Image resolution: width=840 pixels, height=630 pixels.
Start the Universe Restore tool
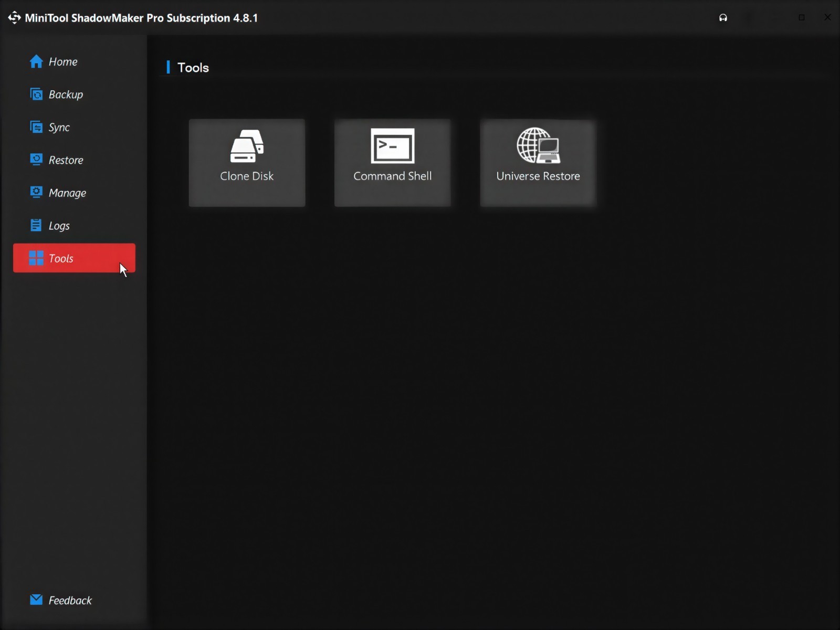coord(538,163)
